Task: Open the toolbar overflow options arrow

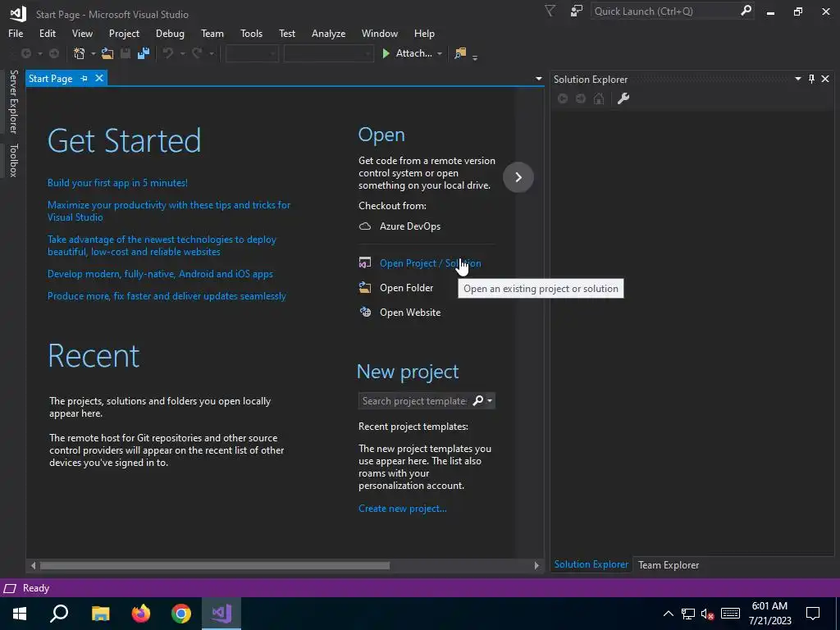Action: click(x=475, y=57)
